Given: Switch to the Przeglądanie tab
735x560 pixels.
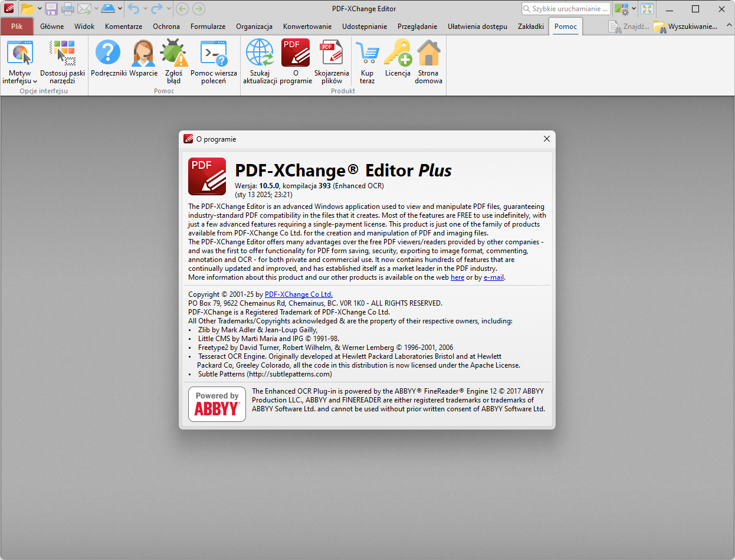Looking at the screenshot, I should 418,27.
